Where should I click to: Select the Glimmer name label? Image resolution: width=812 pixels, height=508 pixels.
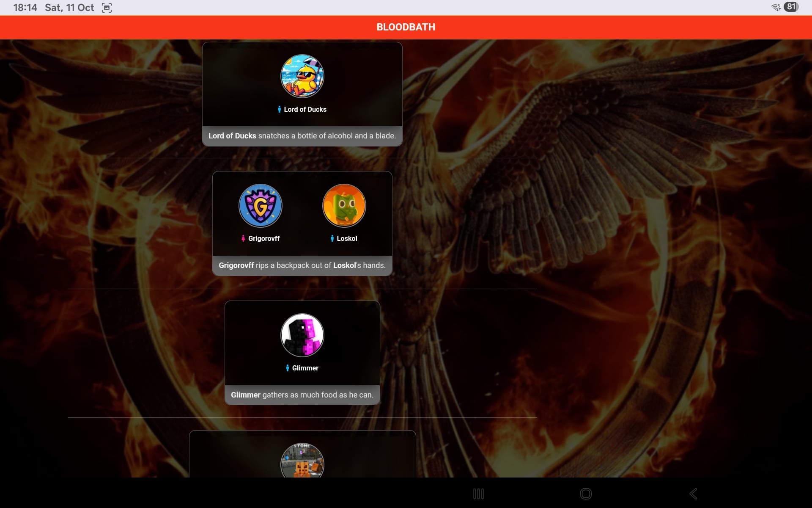point(305,368)
